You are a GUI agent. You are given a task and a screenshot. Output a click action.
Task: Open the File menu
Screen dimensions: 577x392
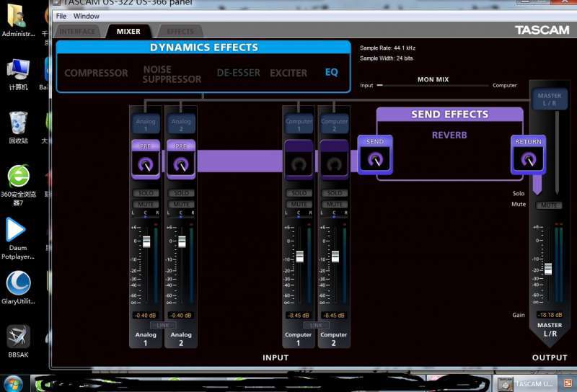(61, 16)
